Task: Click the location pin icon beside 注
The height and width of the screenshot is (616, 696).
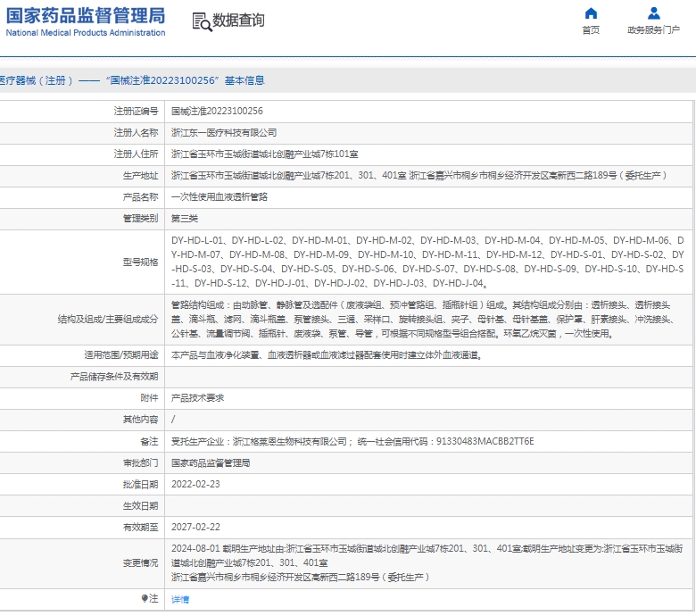Action: pyautogui.click(x=145, y=599)
